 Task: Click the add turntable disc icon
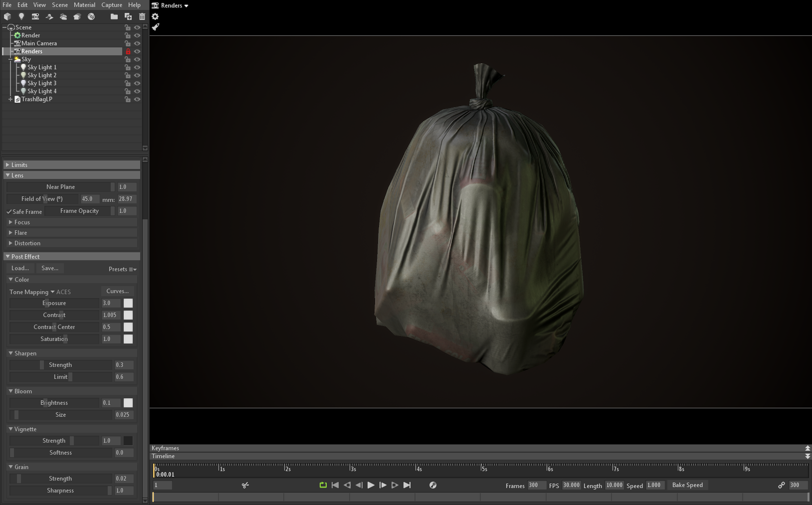91,16
